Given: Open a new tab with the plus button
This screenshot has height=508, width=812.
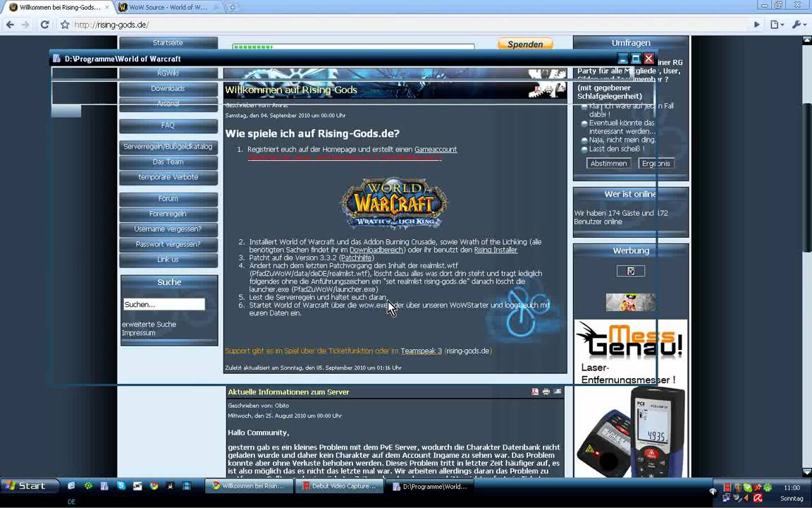Looking at the screenshot, I should point(233,7).
